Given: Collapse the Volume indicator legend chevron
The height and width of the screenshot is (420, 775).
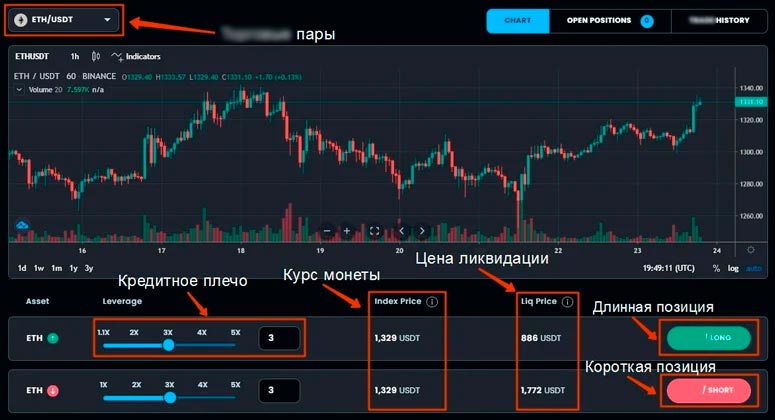Looking at the screenshot, I should (19, 90).
